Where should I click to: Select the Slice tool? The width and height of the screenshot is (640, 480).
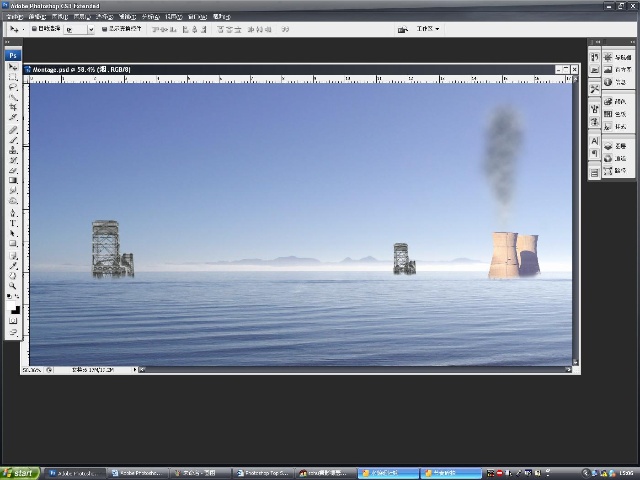coord(13,118)
